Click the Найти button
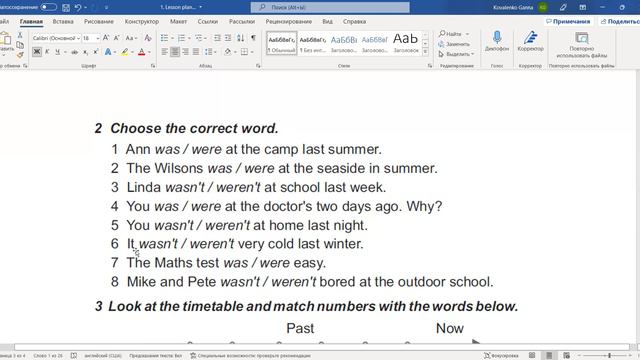The width and height of the screenshot is (640, 360). click(x=450, y=34)
